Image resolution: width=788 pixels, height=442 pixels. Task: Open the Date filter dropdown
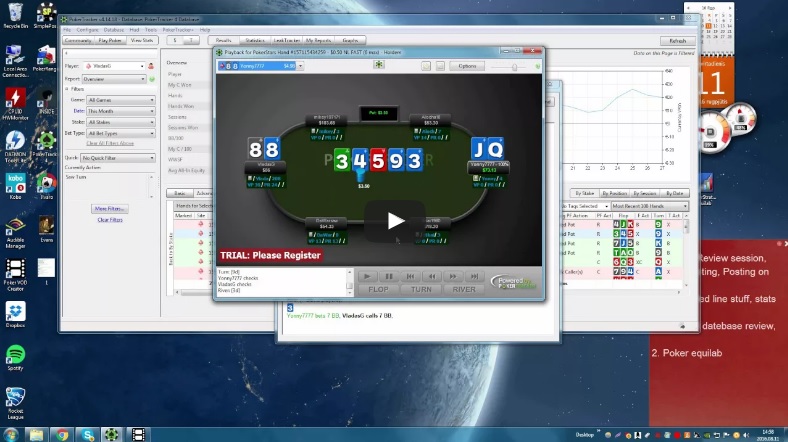point(121,111)
